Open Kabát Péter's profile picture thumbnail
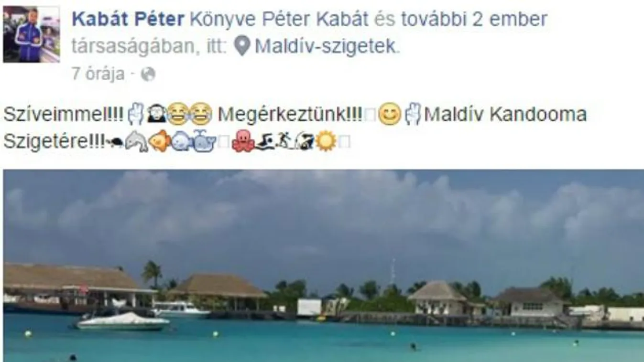The height and width of the screenshot is (362, 644). [x=32, y=34]
